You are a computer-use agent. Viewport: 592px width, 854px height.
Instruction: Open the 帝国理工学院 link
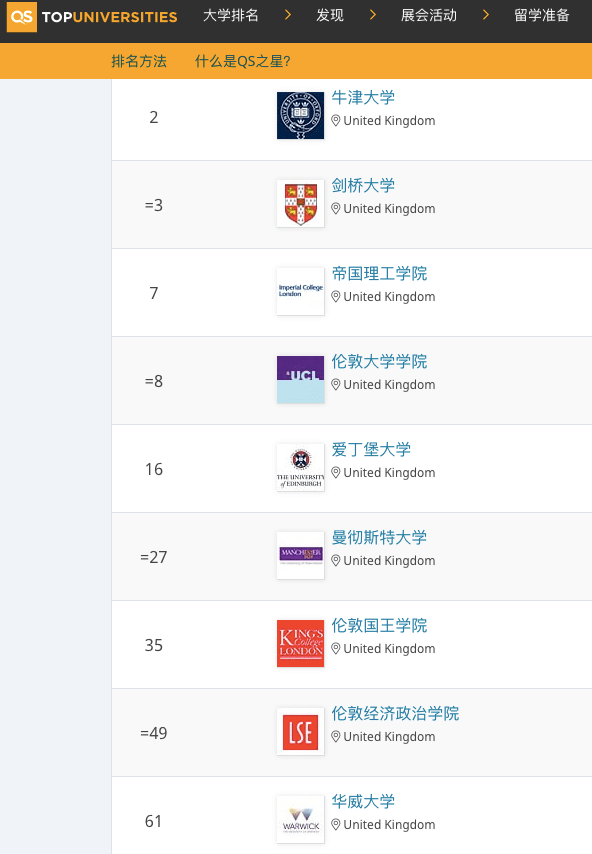point(379,273)
